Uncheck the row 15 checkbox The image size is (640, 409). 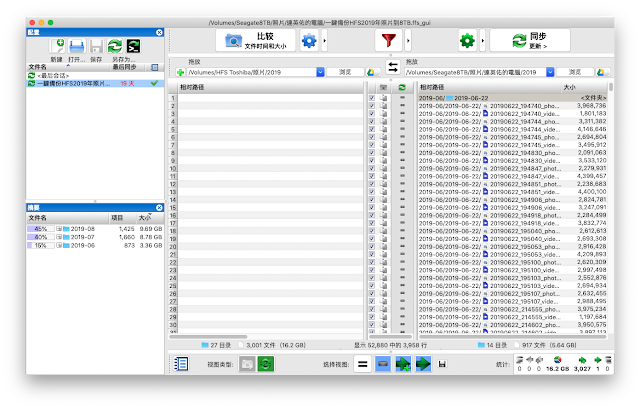[372, 207]
